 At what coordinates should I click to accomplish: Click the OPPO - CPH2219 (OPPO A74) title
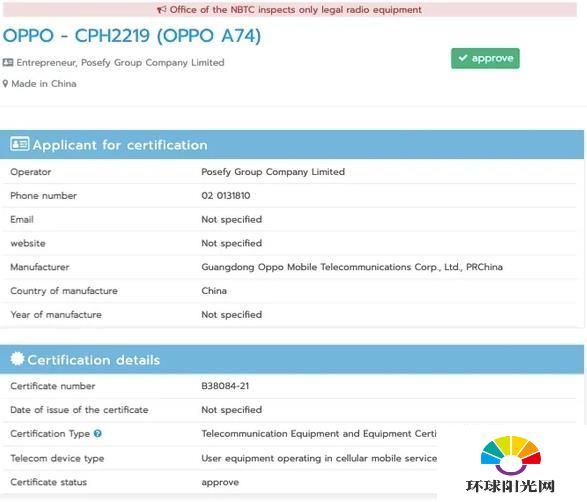(x=132, y=36)
